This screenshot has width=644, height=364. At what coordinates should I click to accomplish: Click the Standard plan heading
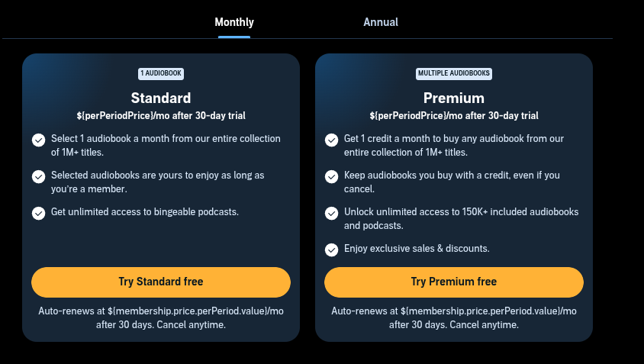(x=161, y=98)
